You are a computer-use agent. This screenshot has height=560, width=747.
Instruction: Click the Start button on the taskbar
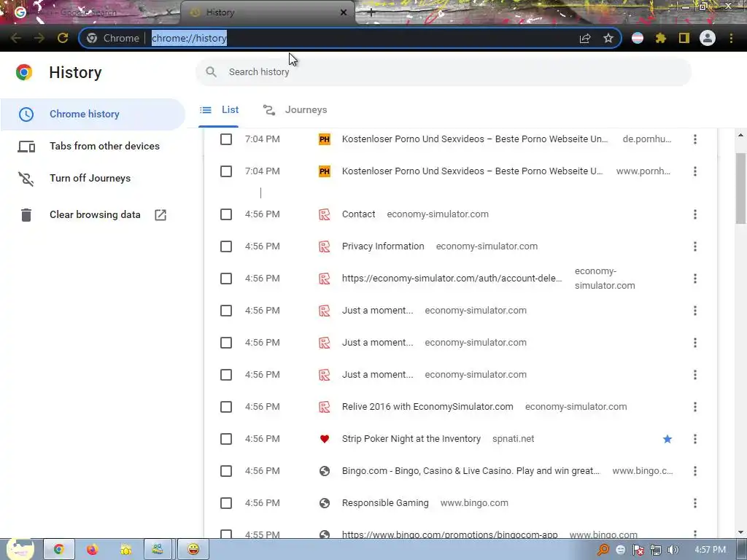[20, 549]
